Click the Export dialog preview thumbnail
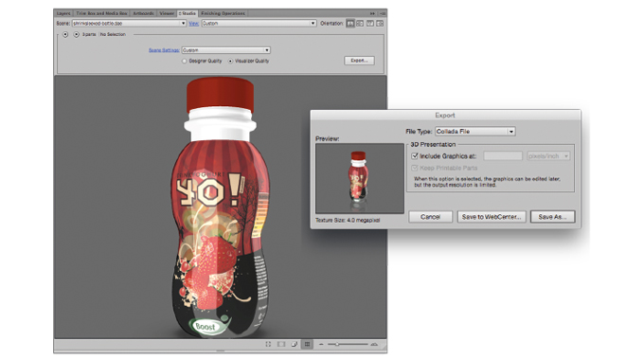This screenshot has width=644, height=360. [x=360, y=178]
